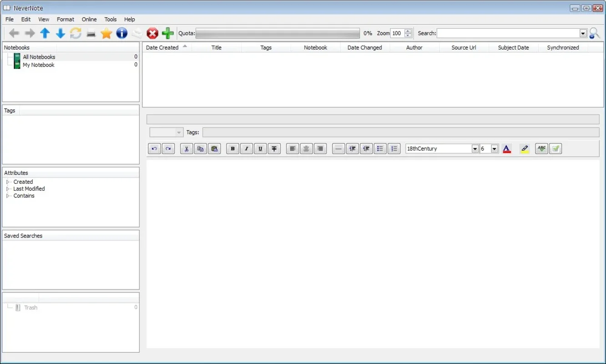Open the View menu
This screenshot has width=606, height=364.
(x=44, y=20)
